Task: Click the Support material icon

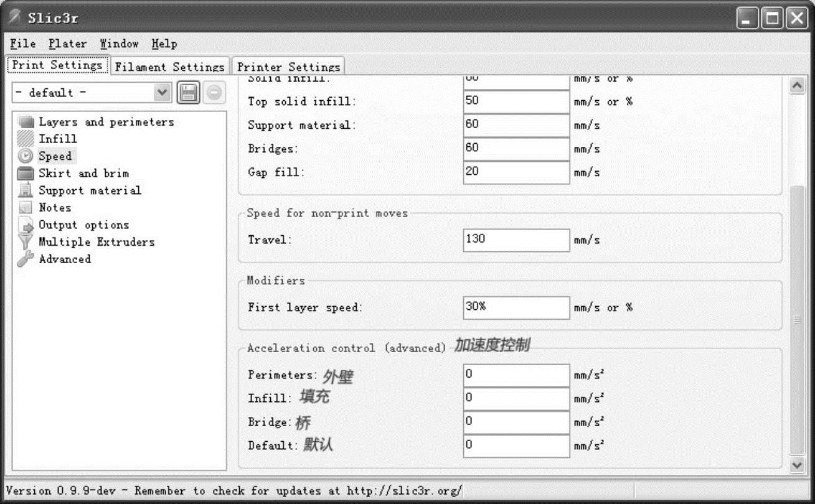Action: tap(26, 190)
